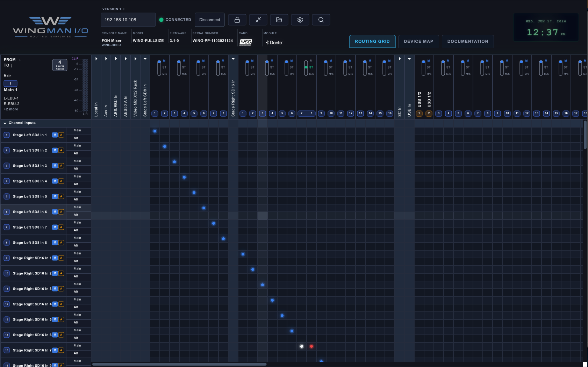The width and height of the screenshot is (588, 367).
Task: Collapse the USB In source group
Action: point(409,59)
